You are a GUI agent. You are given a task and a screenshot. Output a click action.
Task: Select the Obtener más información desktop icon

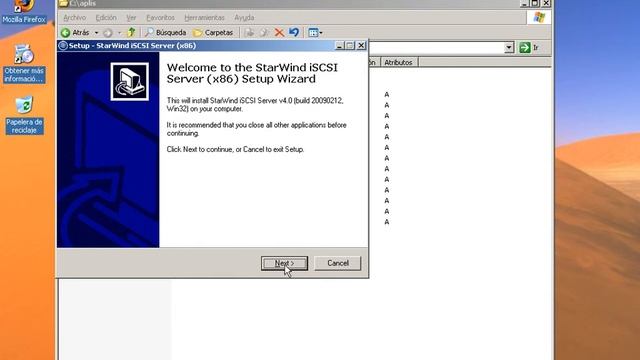pos(24,64)
